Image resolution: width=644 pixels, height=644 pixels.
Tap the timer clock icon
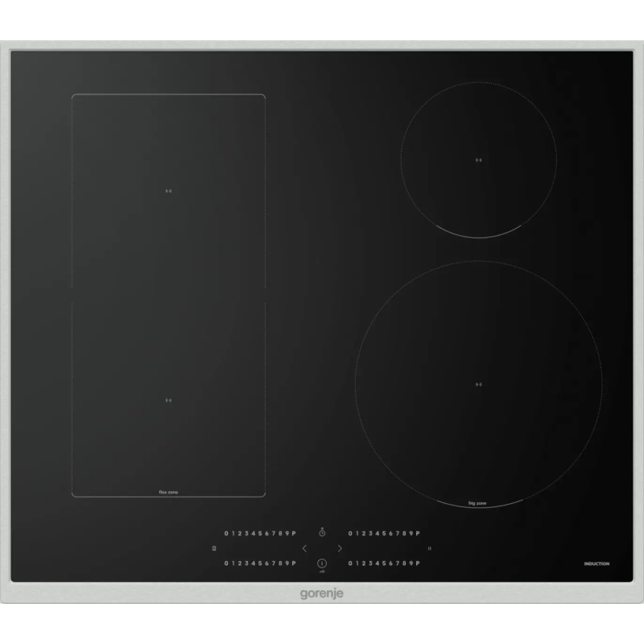(x=322, y=532)
